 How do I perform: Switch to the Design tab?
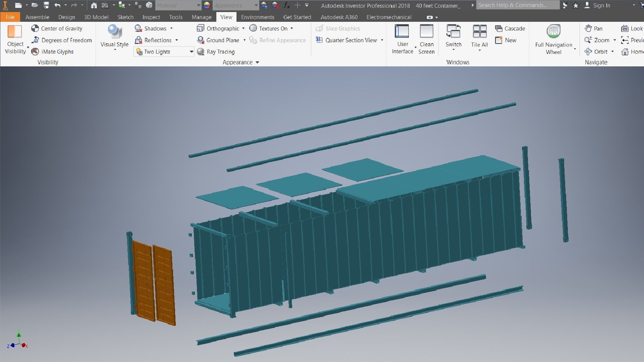(66, 17)
